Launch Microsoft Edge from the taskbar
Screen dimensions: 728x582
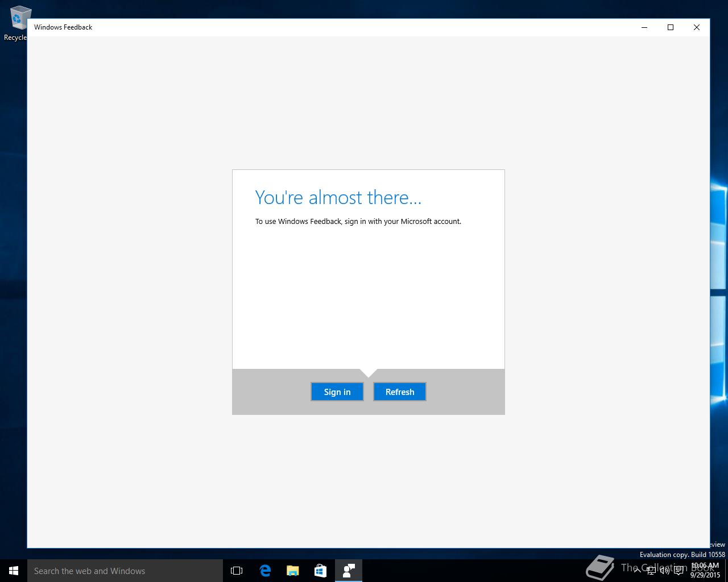click(x=265, y=571)
